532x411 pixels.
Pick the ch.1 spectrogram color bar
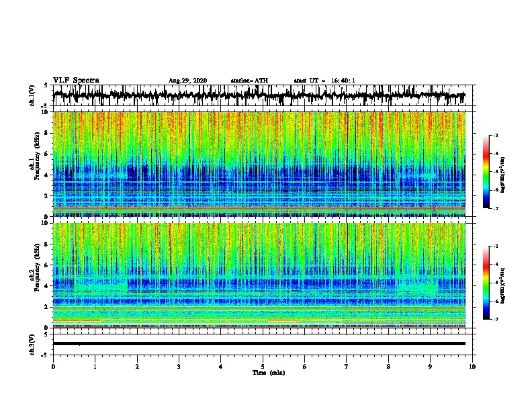[x=486, y=172]
